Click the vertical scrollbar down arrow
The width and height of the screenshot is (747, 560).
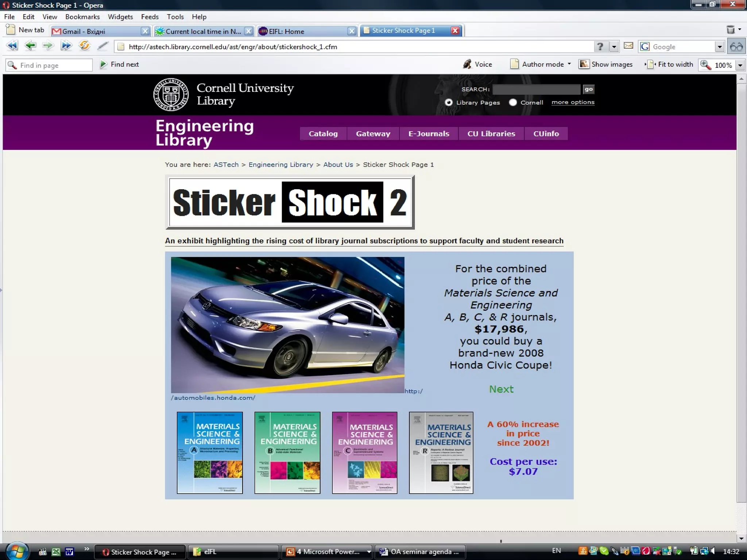click(741, 538)
